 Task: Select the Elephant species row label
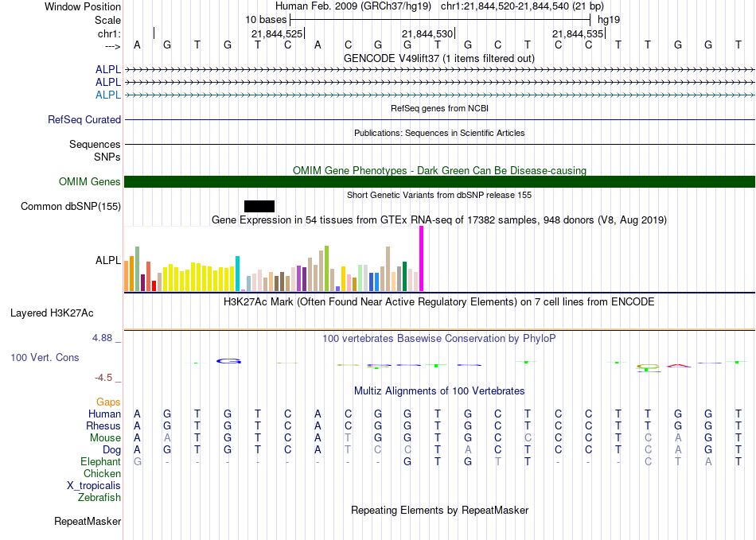pyautogui.click(x=100, y=462)
